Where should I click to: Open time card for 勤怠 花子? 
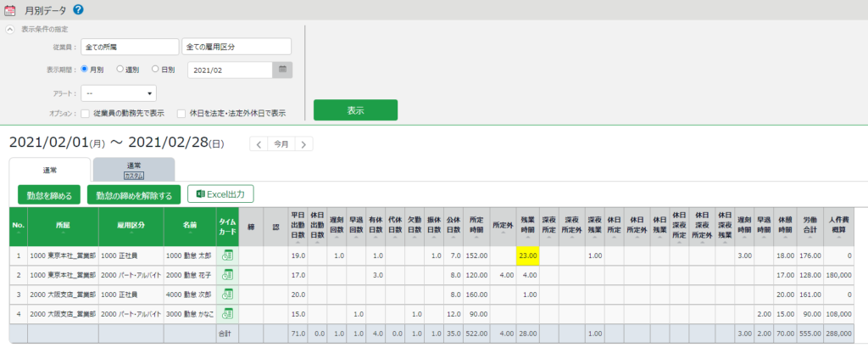coord(227,275)
